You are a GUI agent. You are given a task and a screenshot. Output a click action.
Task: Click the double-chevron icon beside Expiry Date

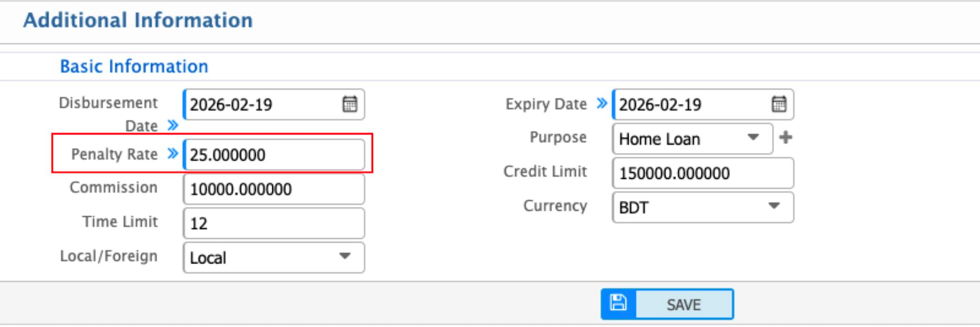pos(601,104)
